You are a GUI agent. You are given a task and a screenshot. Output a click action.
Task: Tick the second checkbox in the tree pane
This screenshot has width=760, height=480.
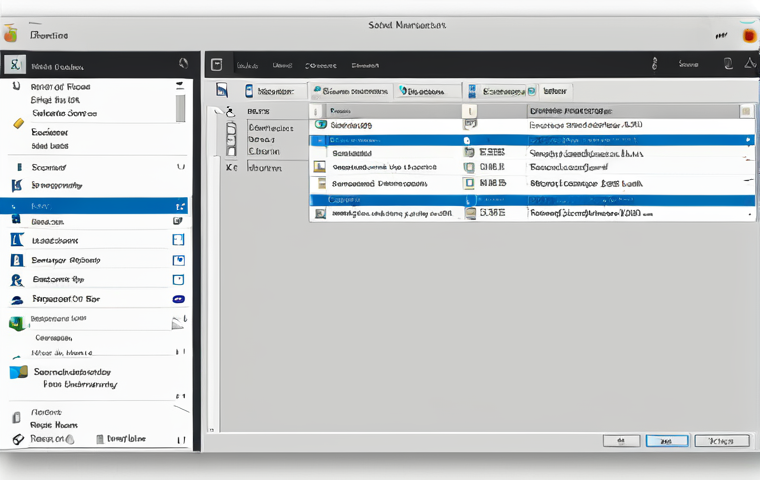coord(232,140)
